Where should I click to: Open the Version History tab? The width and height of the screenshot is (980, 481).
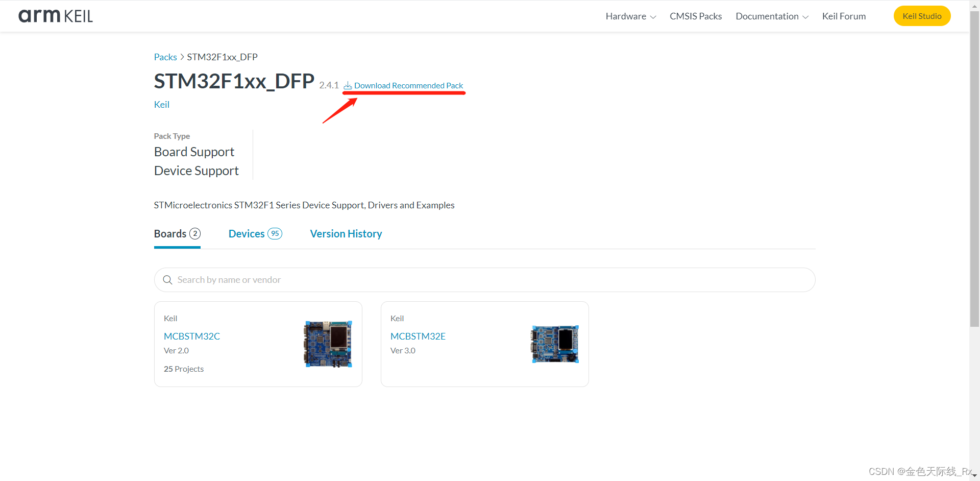[x=346, y=234]
